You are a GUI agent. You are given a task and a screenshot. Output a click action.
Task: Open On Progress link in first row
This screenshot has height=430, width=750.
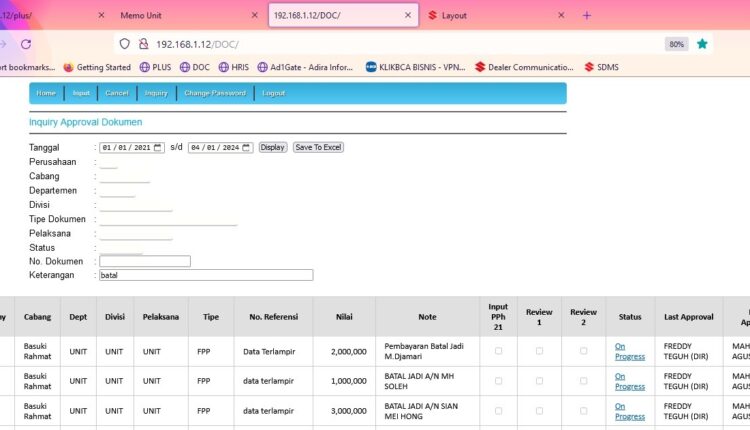tap(629, 351)
